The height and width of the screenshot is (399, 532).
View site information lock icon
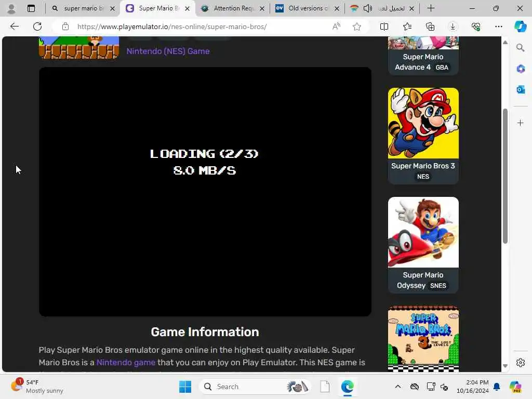point(65,26)
